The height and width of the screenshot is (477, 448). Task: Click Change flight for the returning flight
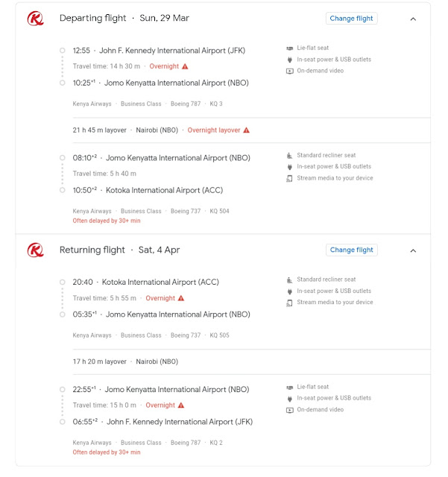(352, 250)
